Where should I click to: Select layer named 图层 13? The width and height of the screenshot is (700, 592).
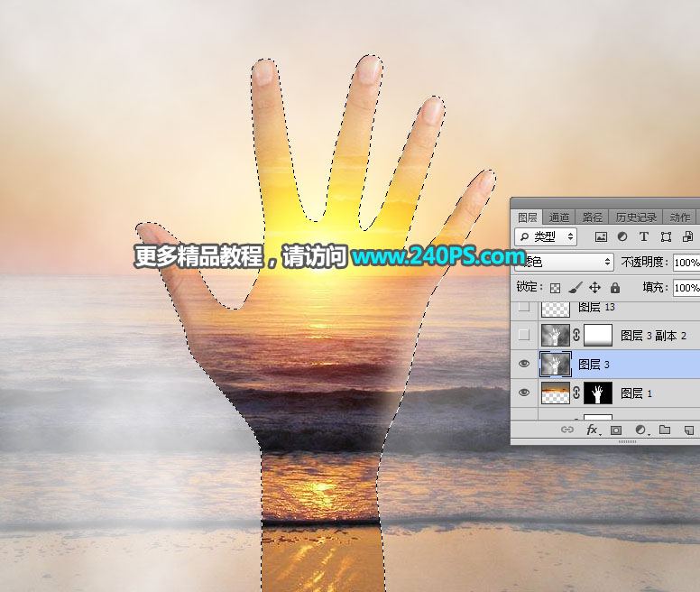point(596,307)
